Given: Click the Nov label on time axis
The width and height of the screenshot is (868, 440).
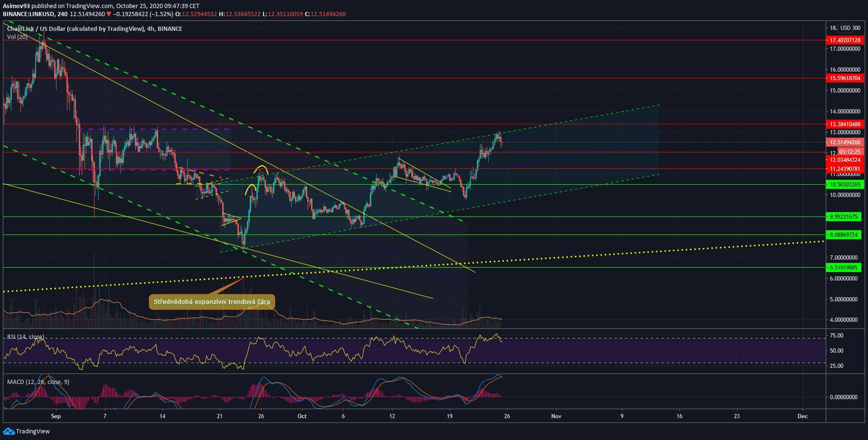Looking at the screenshot, I should 556,416.
